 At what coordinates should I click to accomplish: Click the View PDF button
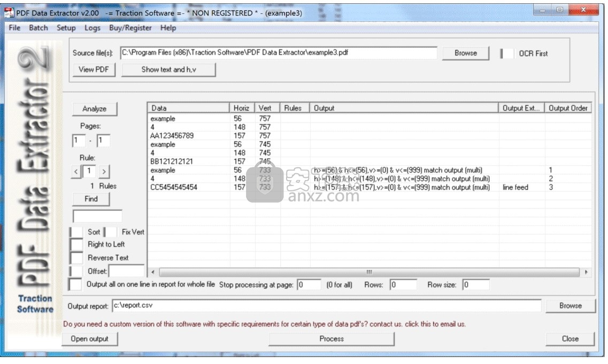[x=94, y=69]
